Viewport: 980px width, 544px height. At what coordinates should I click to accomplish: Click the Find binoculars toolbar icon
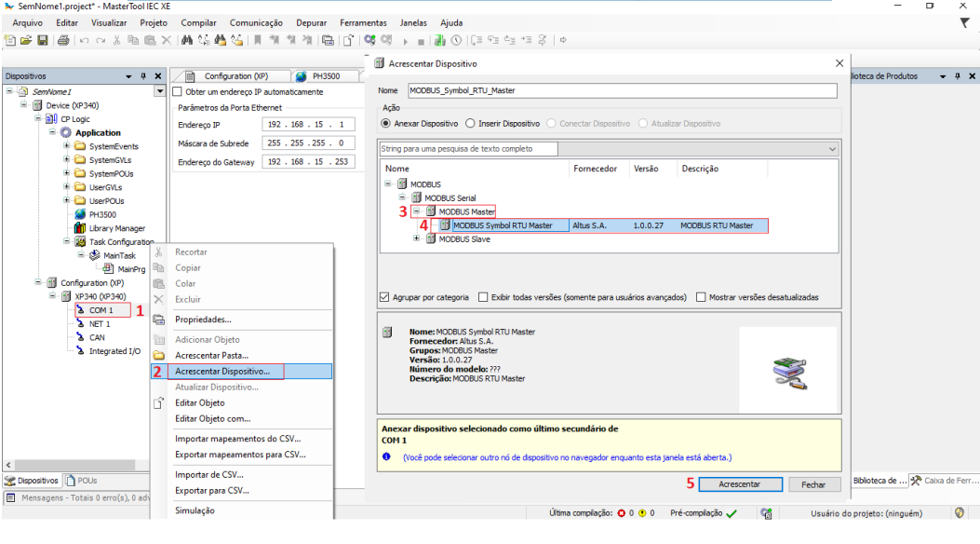coord(187,40)
